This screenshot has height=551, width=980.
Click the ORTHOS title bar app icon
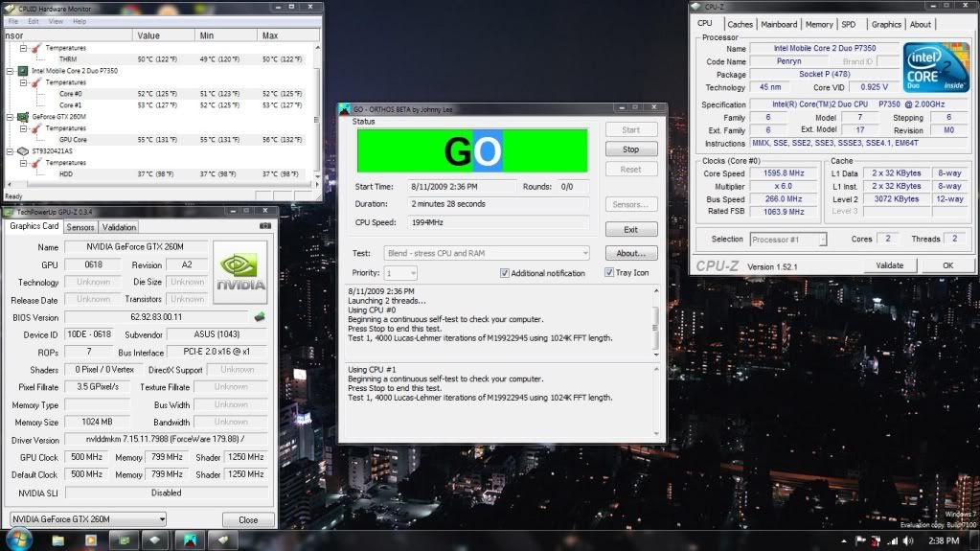tap(344, 109)
